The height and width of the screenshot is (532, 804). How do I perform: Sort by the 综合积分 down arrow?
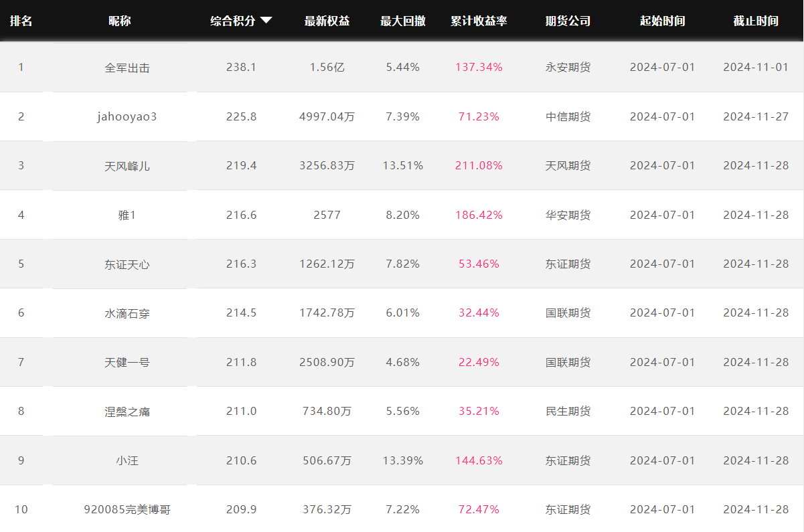(266, 21)
